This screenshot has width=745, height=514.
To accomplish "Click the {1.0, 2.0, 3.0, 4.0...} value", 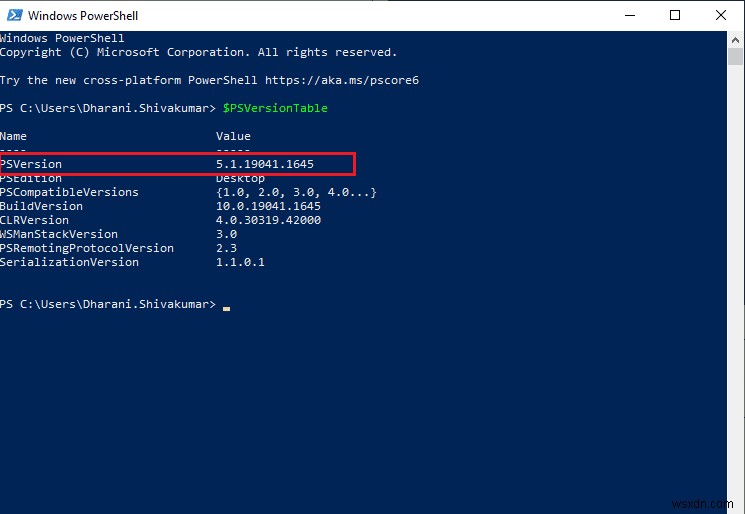I will pos(296,192).
